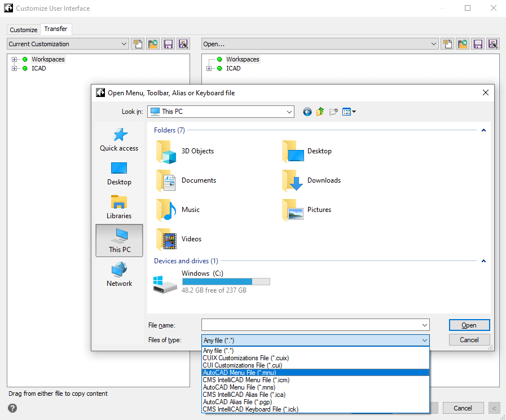Expand Workspaces node in left tree
The image size is (506, 420).
pyautogui.click(x=14, y=59)
